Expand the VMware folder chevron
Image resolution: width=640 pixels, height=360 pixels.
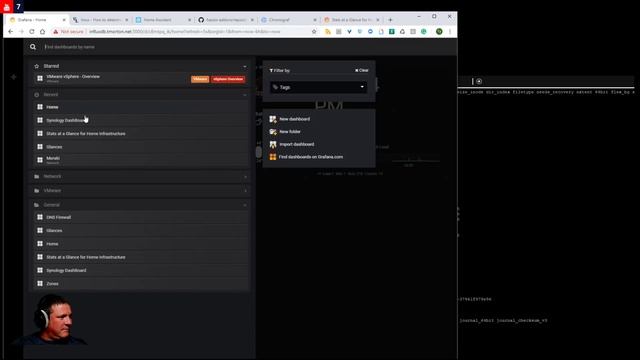[245, 191]
